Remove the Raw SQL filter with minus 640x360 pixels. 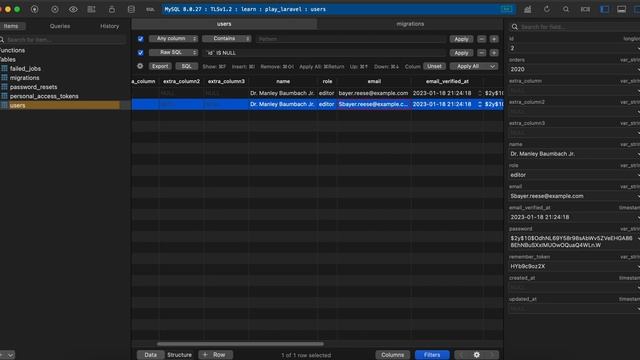coord(482,53)
